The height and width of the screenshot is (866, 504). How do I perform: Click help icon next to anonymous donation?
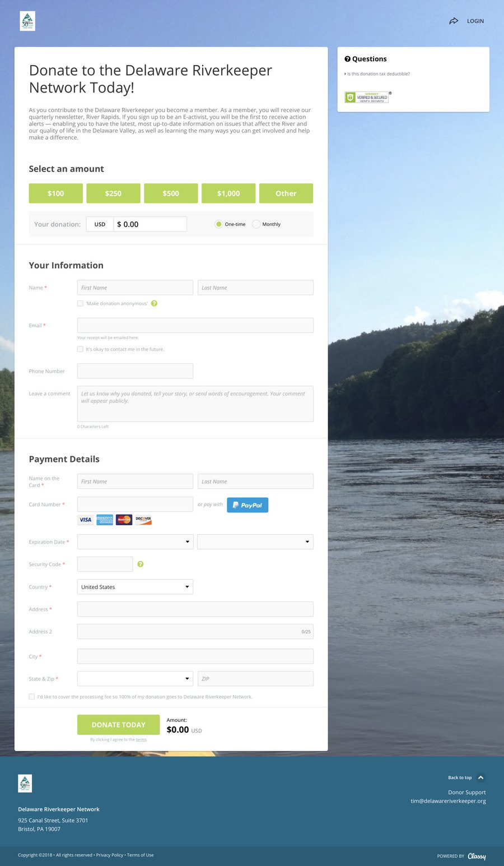[x=154, y=303]
